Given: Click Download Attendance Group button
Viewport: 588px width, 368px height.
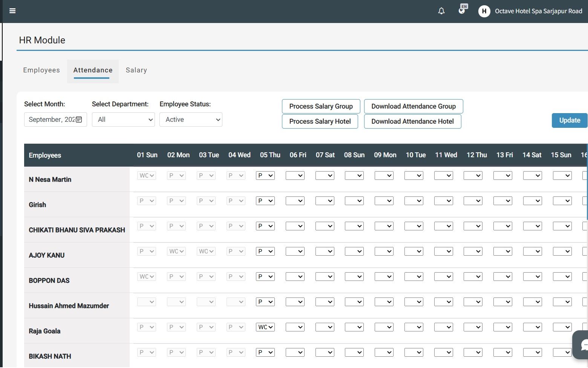Looking at the screenshot, I should tap(413, 106).
